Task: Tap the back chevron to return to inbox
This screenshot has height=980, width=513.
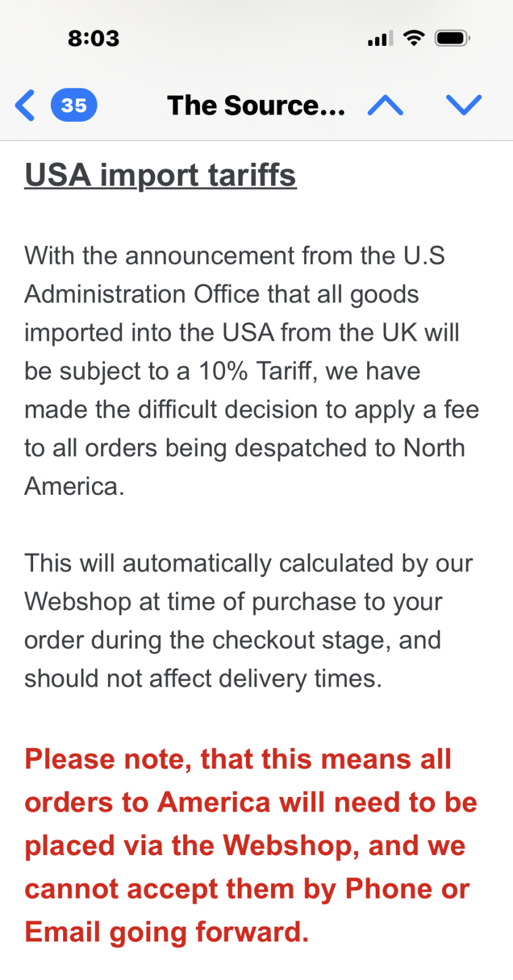Action: (x=25, y=105)
